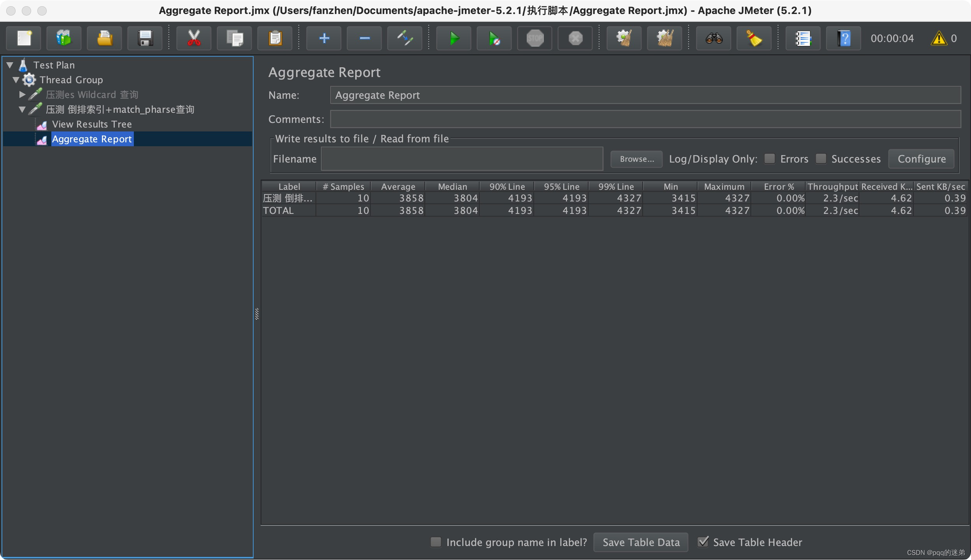Click the Toggle enable/disable icon

tap(405, 38)
